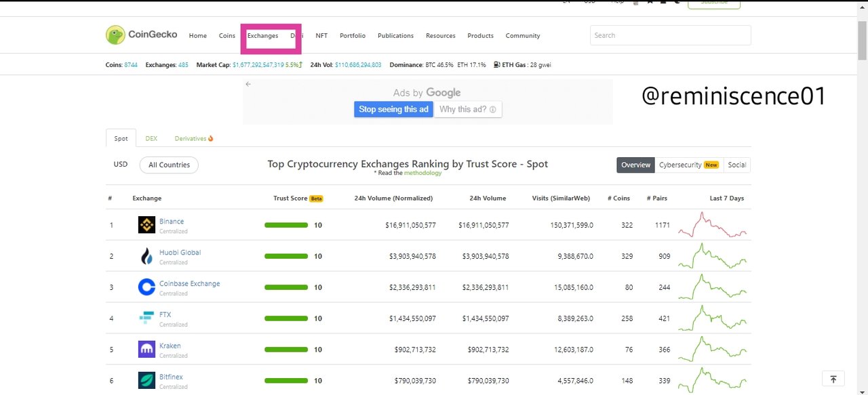Click the ad back arrow icon
Viewport: 868px width, 395px height.
click(248, 84)
